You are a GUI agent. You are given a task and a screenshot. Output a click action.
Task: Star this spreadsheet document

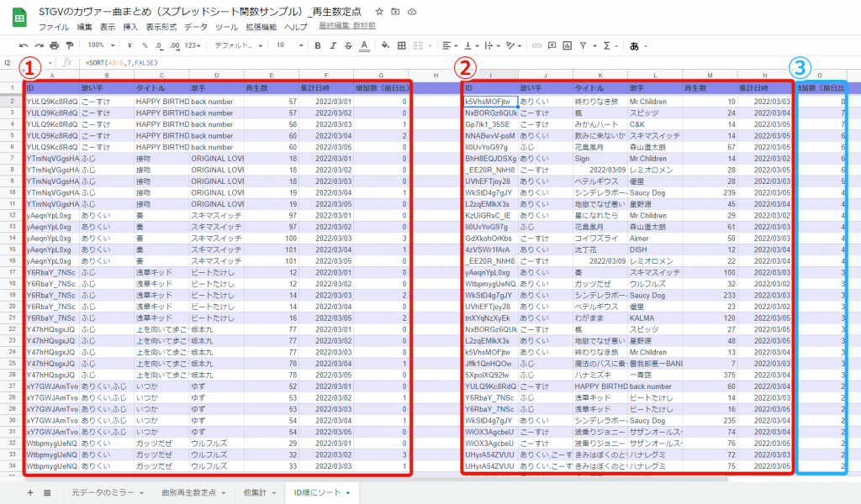[380, 12]
